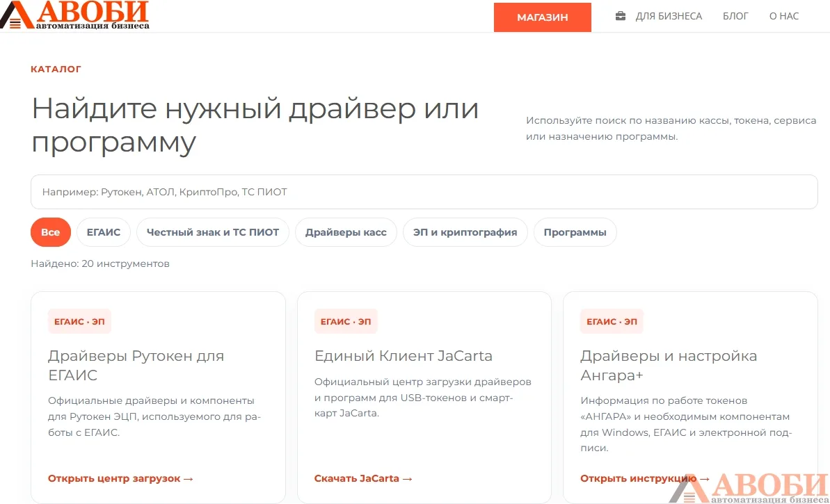
Task: Go to the БЛОГ page
Action: (735, 17)
